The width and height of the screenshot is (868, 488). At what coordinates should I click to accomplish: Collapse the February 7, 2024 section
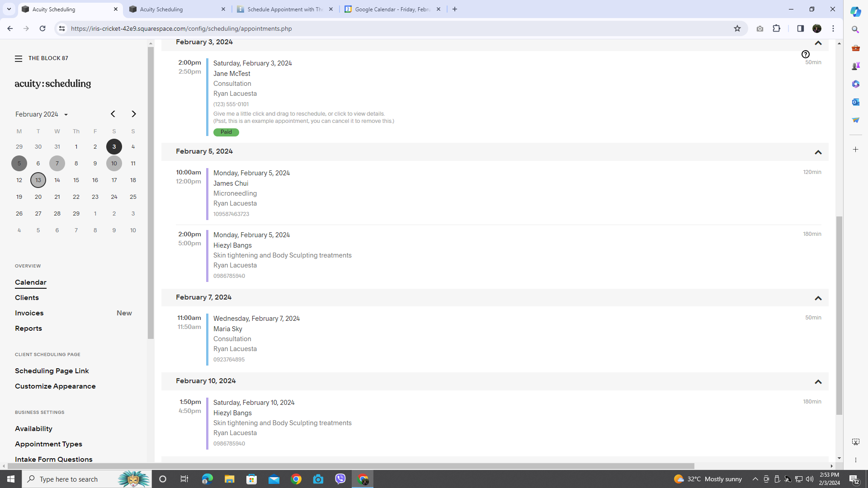(818, 298)
